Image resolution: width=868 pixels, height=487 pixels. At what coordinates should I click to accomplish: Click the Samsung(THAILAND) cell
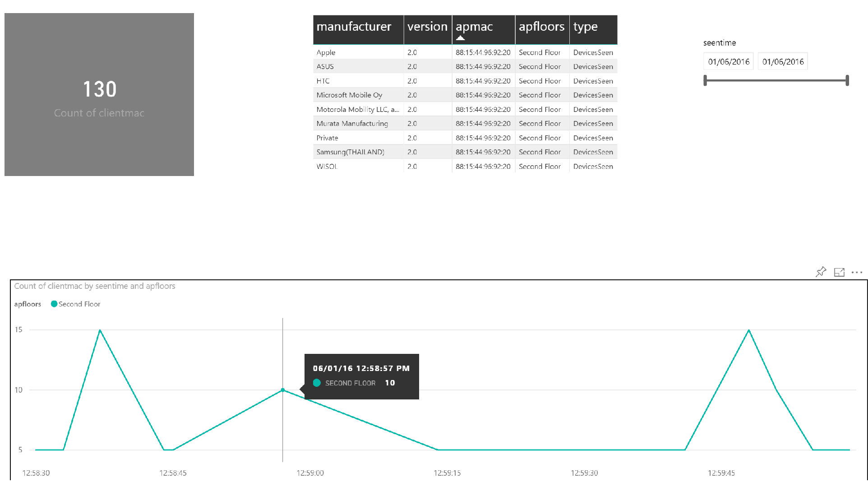click(x=358, y=152)
